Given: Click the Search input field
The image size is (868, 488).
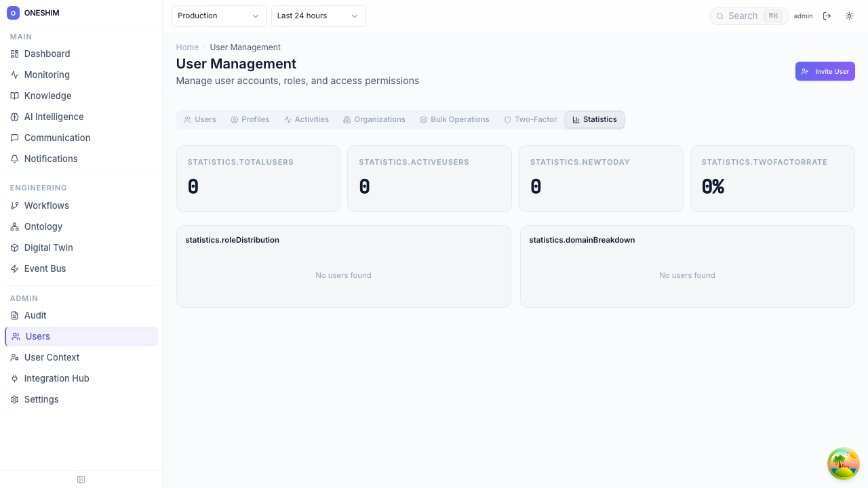Looking at the screenshot, I should coord(743,16).
